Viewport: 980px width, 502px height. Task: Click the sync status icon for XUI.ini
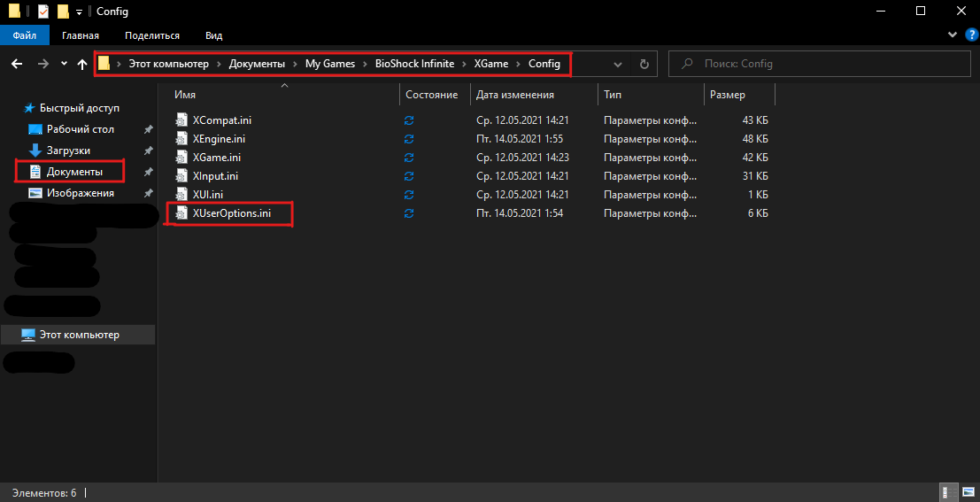click(409, 195)
